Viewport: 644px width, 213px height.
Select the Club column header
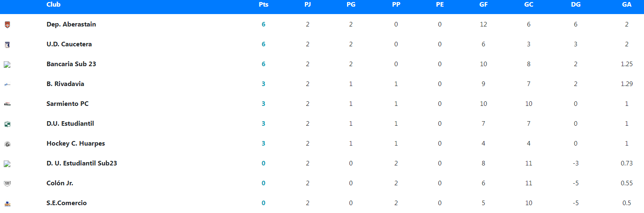53,5
